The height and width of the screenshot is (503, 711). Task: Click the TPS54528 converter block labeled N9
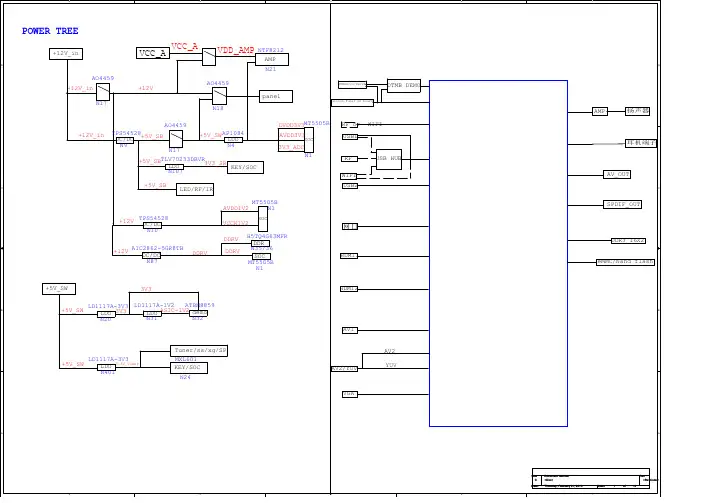(x=125, y=141)
